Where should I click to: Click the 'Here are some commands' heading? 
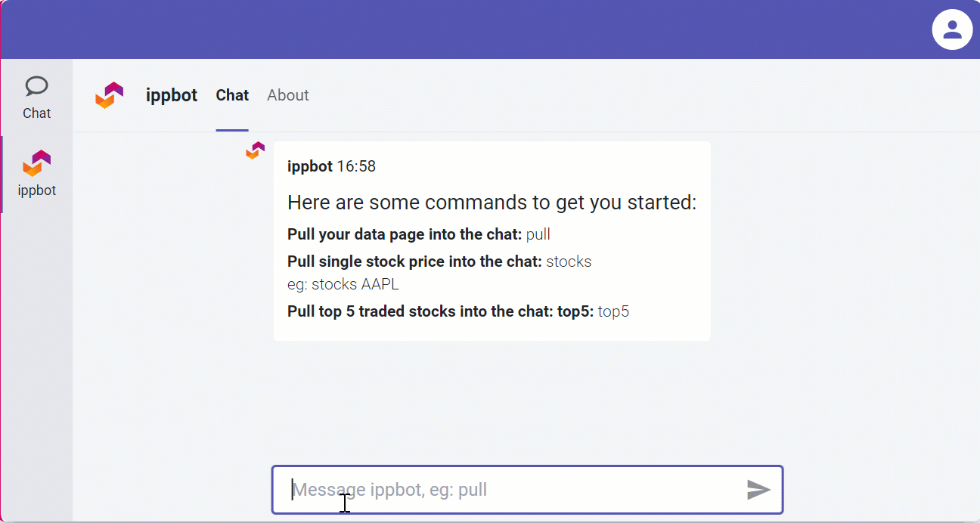tap(492, 203)
